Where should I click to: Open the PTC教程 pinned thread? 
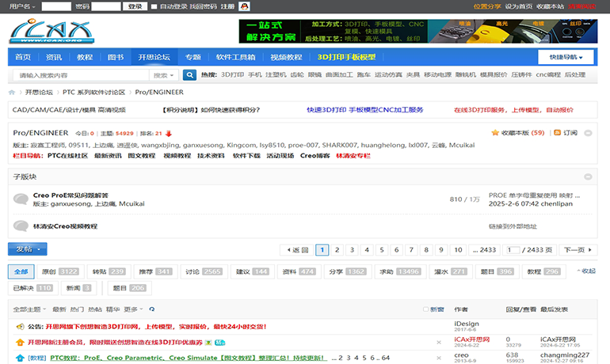click(x=189, y=358)
